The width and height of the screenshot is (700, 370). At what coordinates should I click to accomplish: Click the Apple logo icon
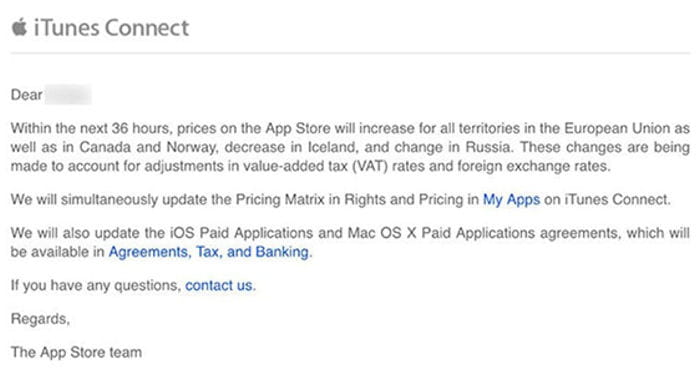point(19,27)
